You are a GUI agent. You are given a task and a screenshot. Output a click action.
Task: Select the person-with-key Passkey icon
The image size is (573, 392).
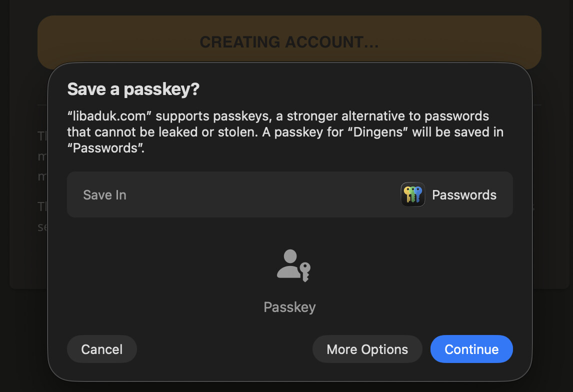(x=293, y=265)
